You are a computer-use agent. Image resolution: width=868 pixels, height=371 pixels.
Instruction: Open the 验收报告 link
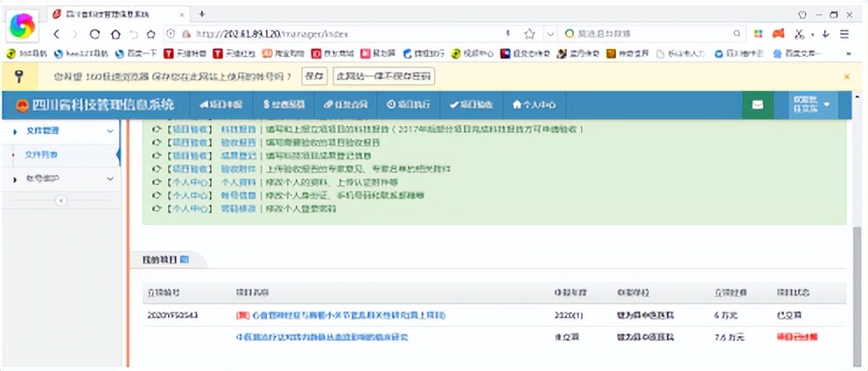pyautogui.click(x=239, y=143)
